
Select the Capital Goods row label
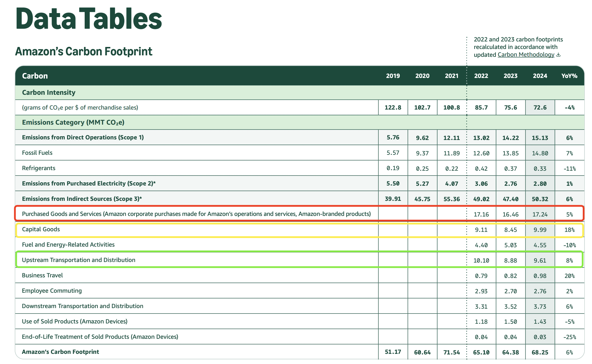coord(41,229)
